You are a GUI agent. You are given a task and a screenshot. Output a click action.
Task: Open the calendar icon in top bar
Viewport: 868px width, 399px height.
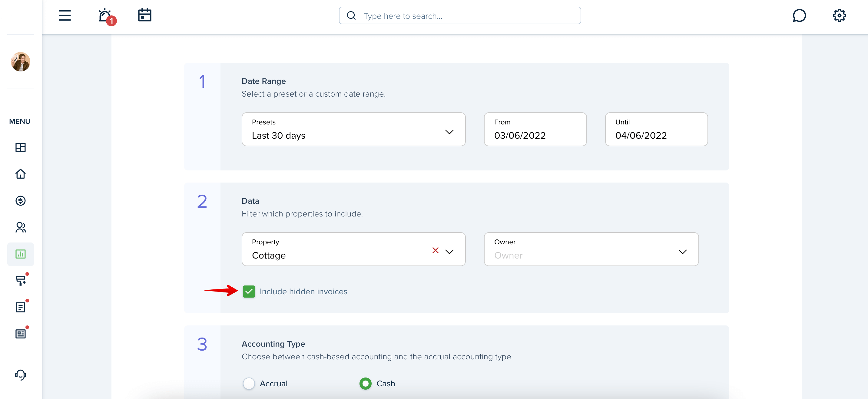pyautogui.click(x=144, y=15)
